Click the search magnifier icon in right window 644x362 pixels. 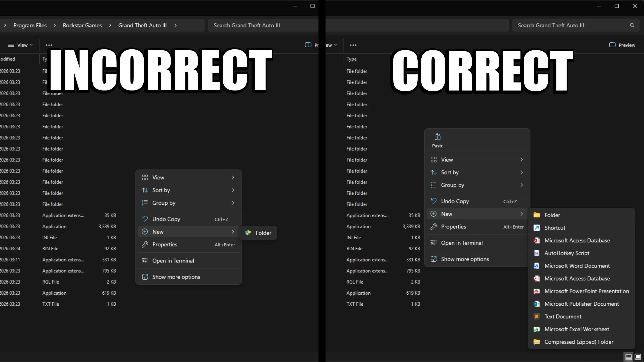pyautogui.click(x=632, y=25)
